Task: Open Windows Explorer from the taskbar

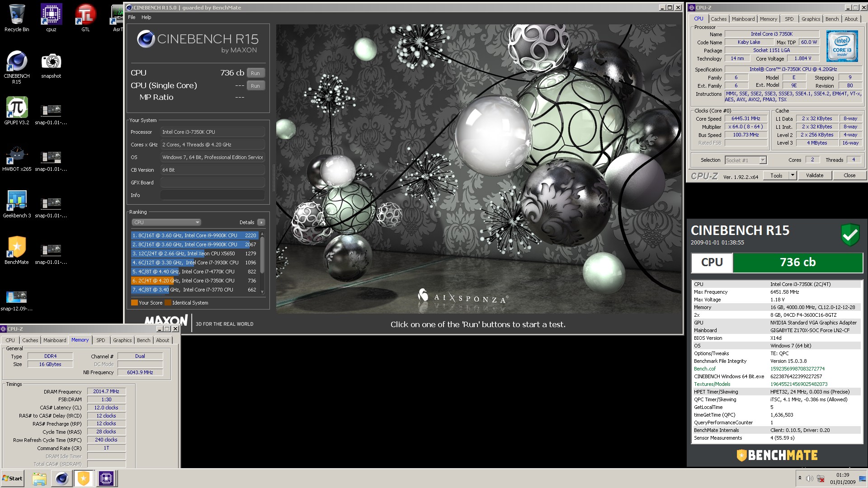Action: pyautogui.click(x=39, y=479)
